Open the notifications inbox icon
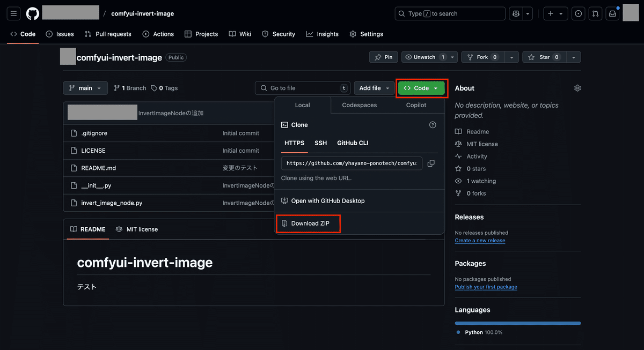Screen dimensions: 644x350 pos(612,13)
